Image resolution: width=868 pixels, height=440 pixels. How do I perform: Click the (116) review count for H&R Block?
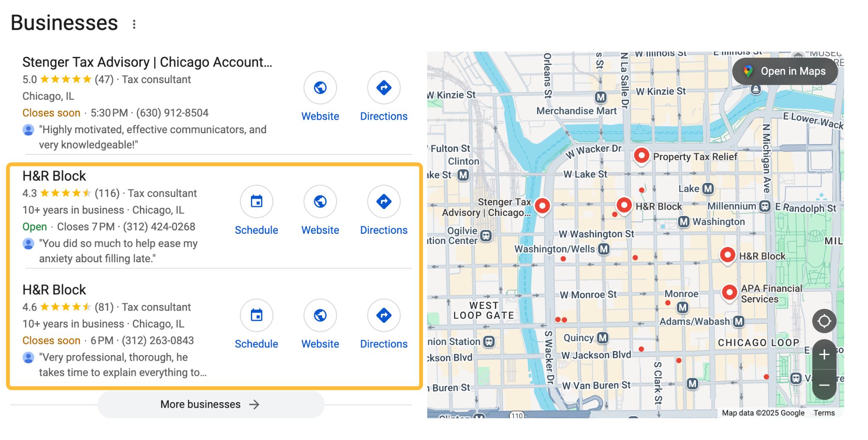[x=107, y=193]
